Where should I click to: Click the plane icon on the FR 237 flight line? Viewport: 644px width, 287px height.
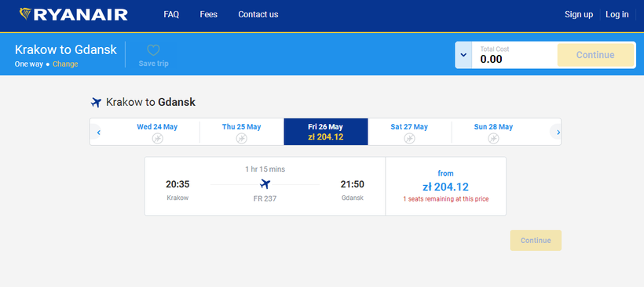(265, 184)
